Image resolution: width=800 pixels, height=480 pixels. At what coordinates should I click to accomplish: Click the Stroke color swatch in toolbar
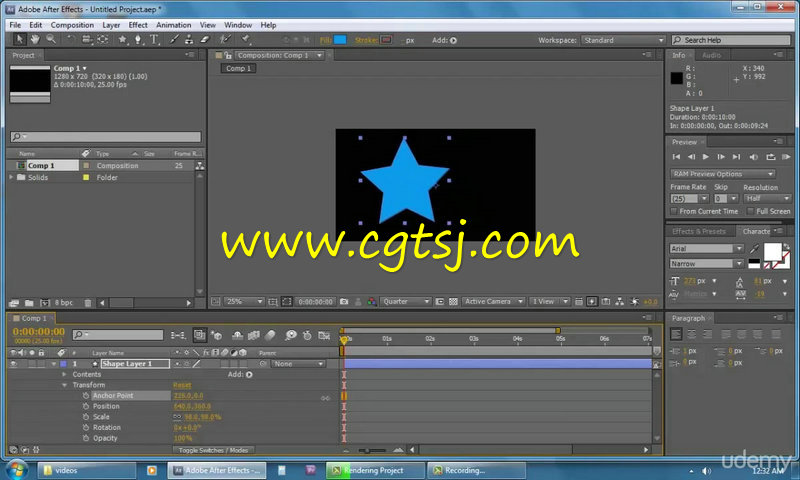pyautogui.click(x=386, y=40)
